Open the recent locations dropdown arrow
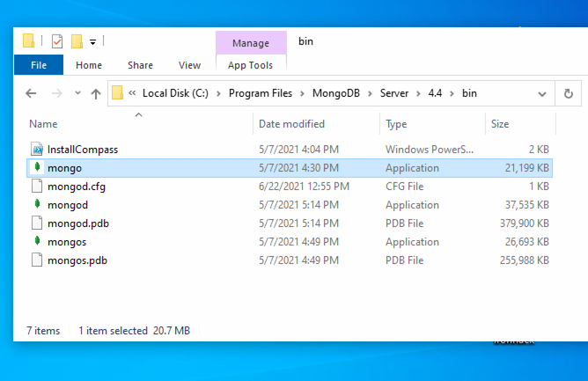Screen dimensions: 588x381 (77, 93)
